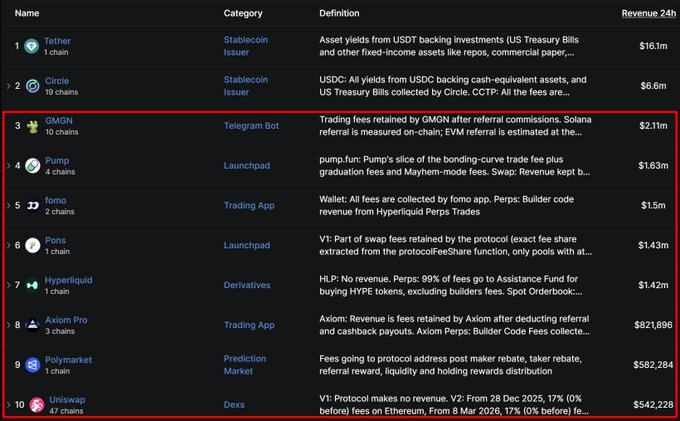This screenshot has width=680, height=421.
Task: Click Pump's $1.63m revenue value
Action: tap(653, 166)
